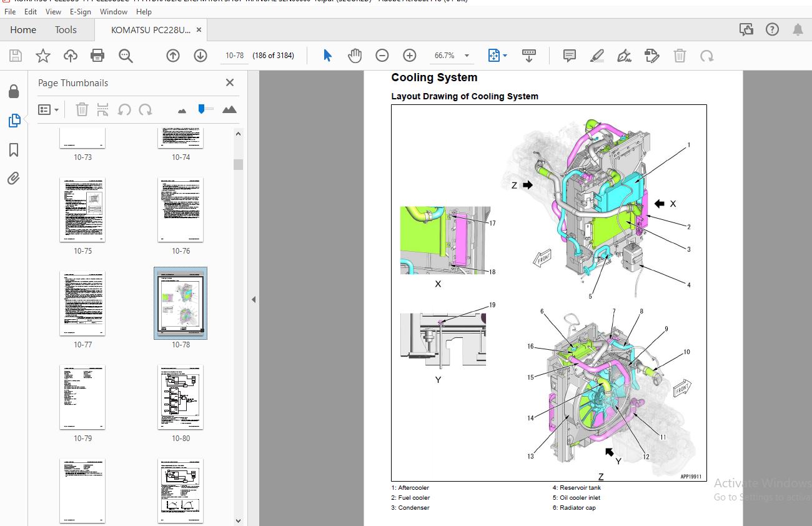Viewport: 812px width, 526px height.
Task: Select the Highlight text marker tool
Action: coord(597,56)
